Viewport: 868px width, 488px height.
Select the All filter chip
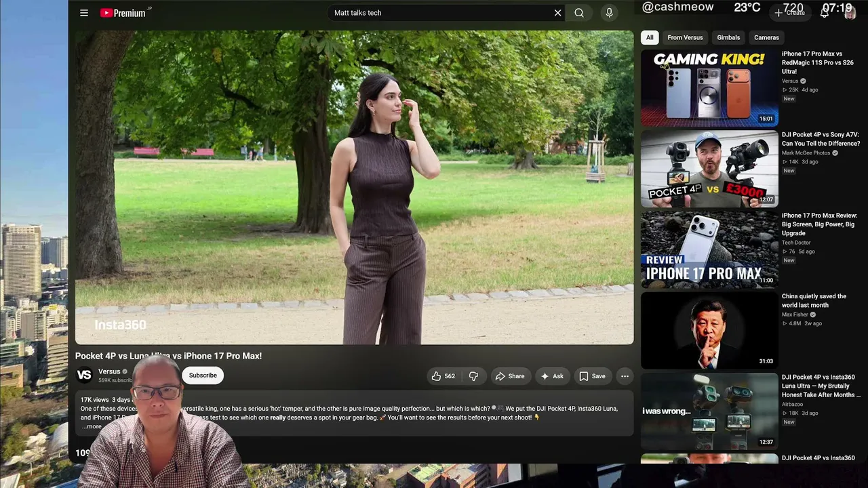tap(650, 37)
